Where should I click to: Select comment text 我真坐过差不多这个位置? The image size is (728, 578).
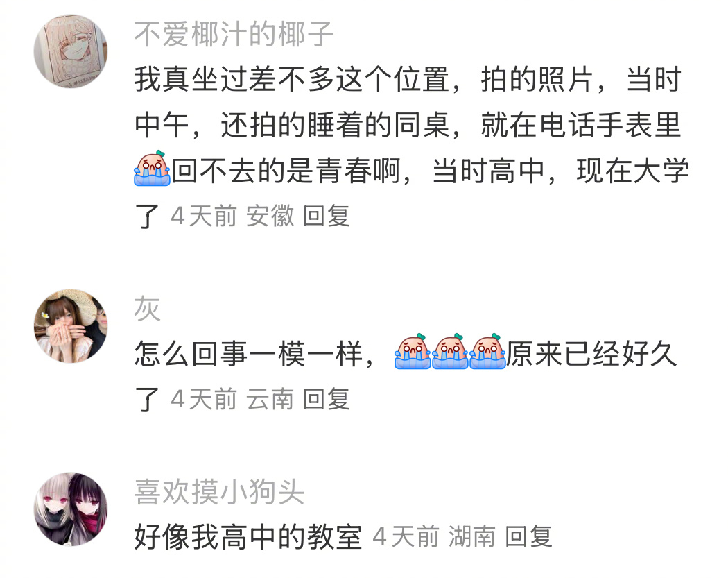pos(292,79)
